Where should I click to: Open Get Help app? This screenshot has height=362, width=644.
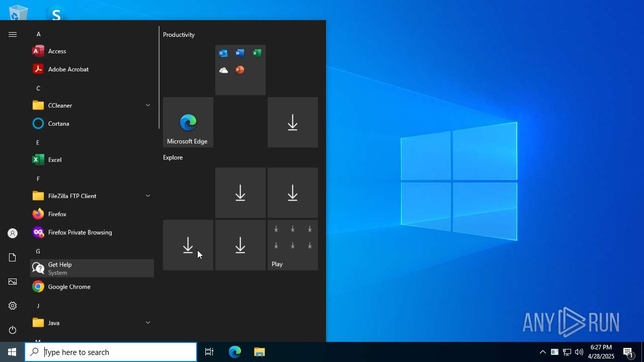(92, 268)
